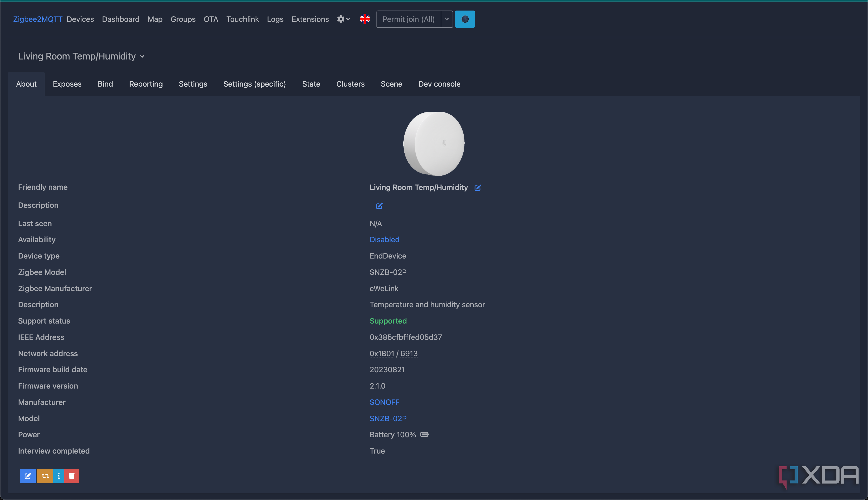Expand the Permit join dropdown arrow
868x500 pixels.
(x=447, y=19)
